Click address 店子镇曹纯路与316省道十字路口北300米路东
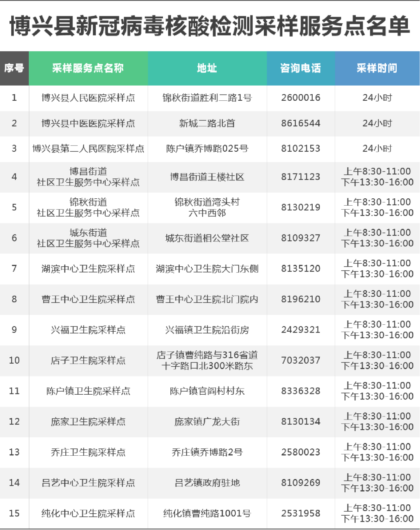Viewport: 420px width, 530px height. (x=207, y=360)
